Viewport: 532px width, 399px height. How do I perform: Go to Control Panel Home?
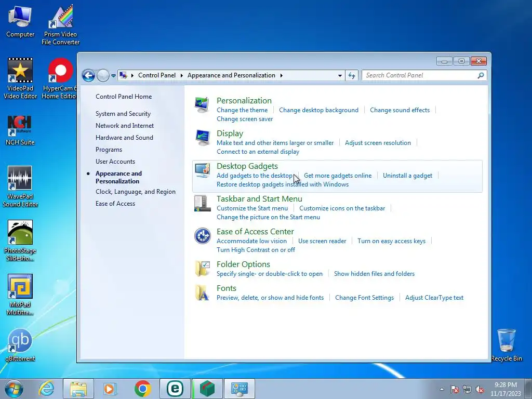124,97
